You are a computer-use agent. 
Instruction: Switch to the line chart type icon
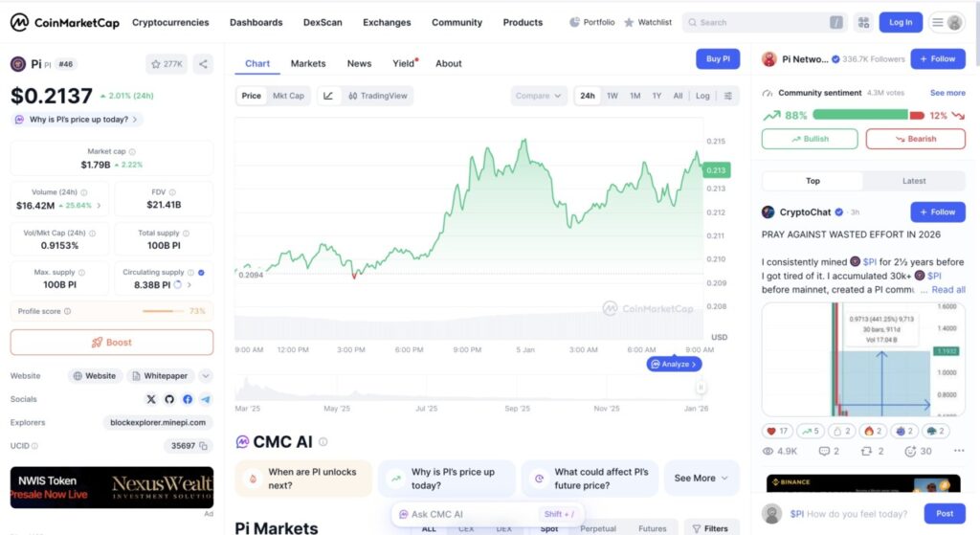point(328,96)
